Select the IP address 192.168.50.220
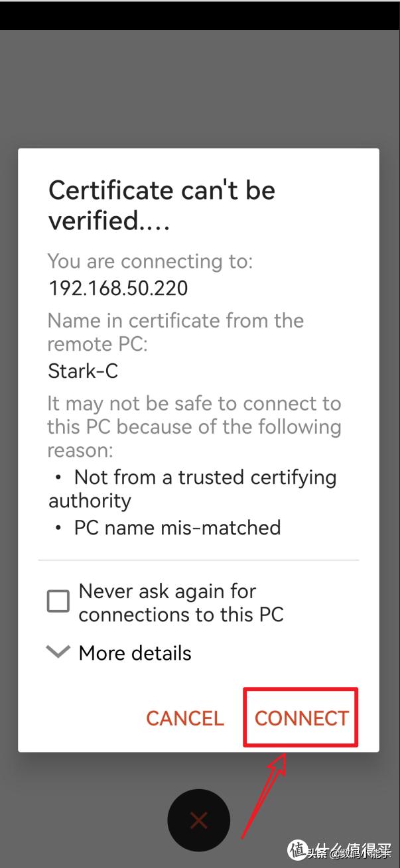The width and height of the screenshot is (400, 868). 118,288
